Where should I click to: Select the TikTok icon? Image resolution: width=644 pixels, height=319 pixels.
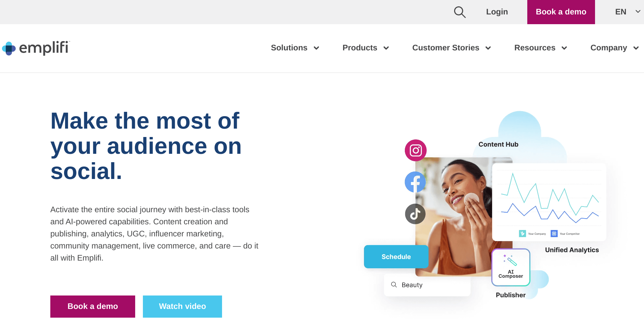click(415, 214)
